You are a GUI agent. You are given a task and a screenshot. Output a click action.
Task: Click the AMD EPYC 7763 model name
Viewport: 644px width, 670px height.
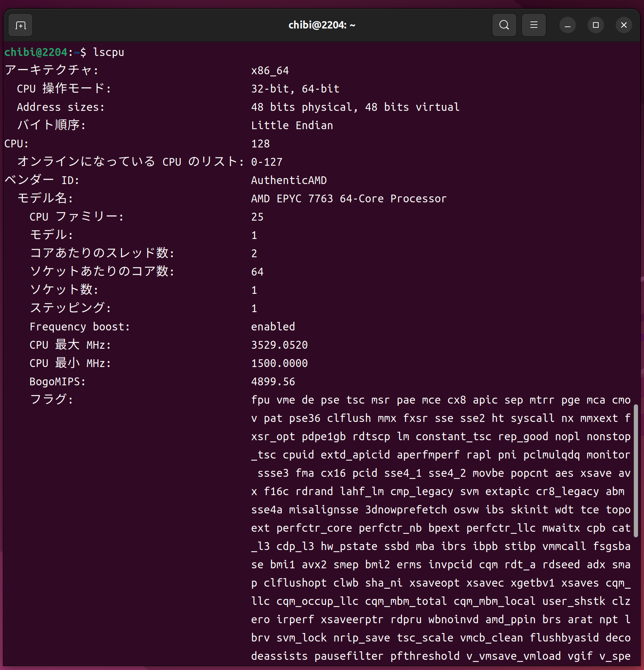pos(349,199)
